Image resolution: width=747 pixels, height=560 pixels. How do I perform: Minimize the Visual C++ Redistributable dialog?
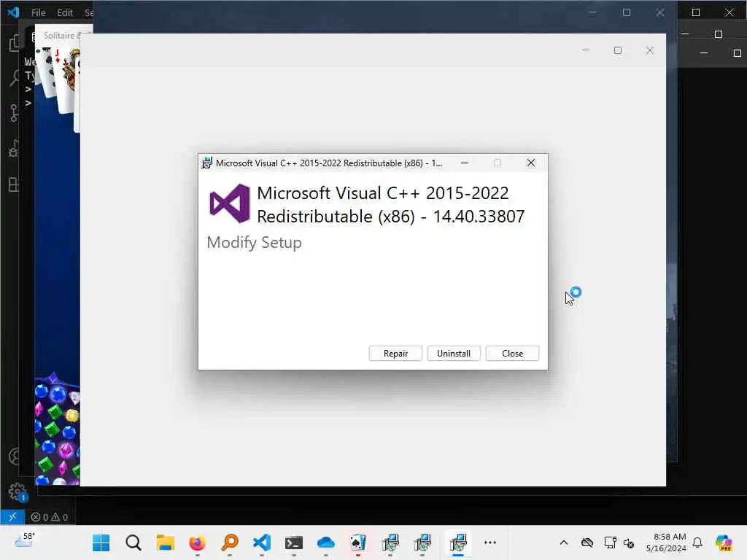(465, 163)
